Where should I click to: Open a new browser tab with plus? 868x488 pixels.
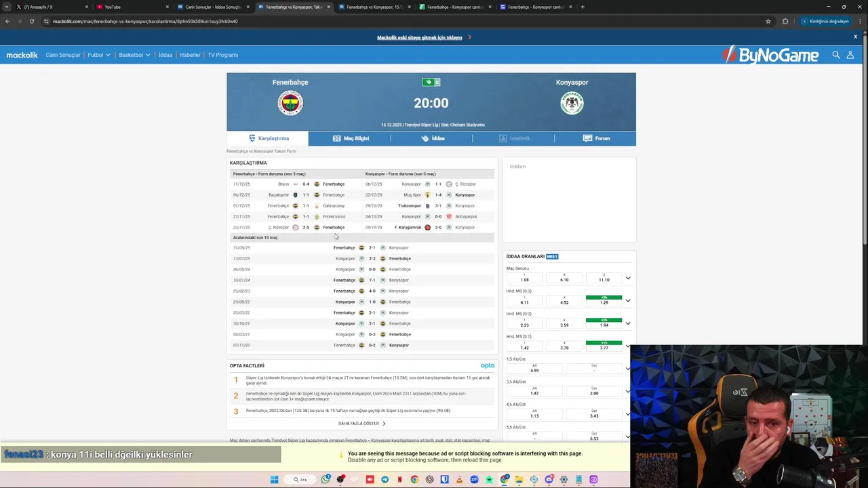coord(583,7)
